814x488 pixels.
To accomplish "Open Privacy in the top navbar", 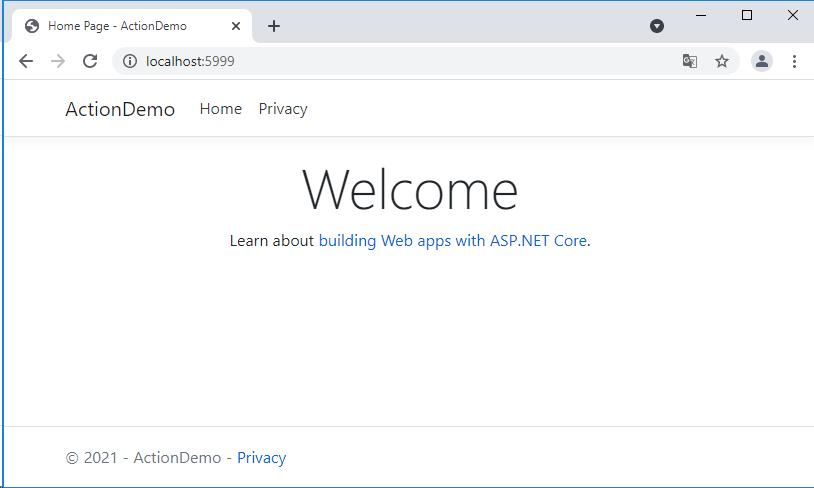I will [283, 109].
